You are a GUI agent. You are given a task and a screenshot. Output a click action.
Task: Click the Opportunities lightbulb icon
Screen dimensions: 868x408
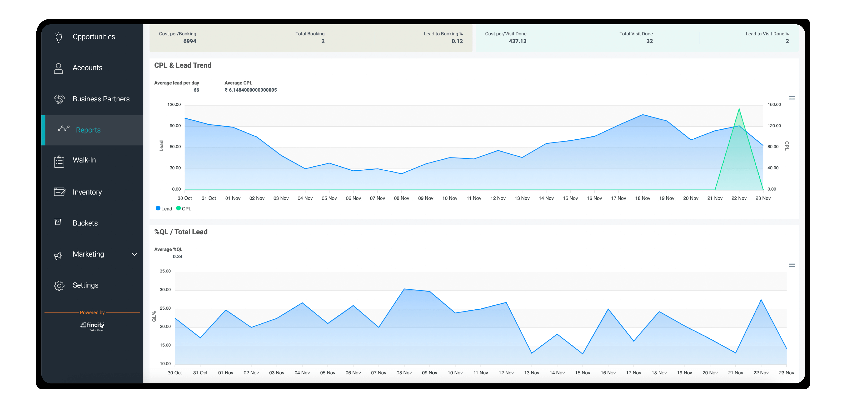coord(59,37)
